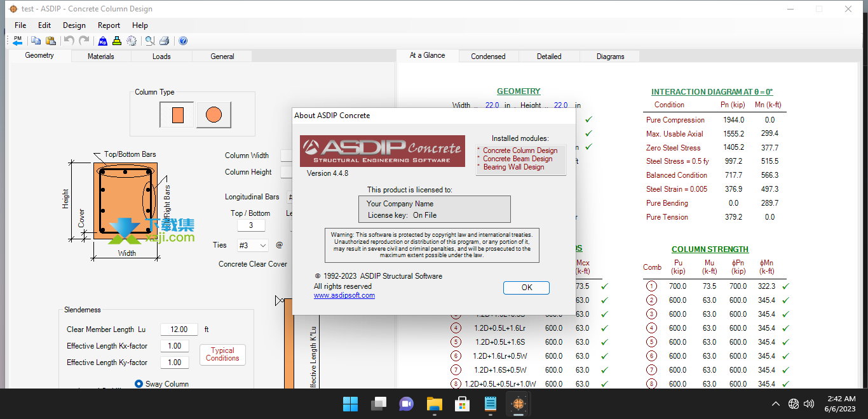
Task: Click the Effective Length Kx-factor field
Action: click(x=175, y=346)
